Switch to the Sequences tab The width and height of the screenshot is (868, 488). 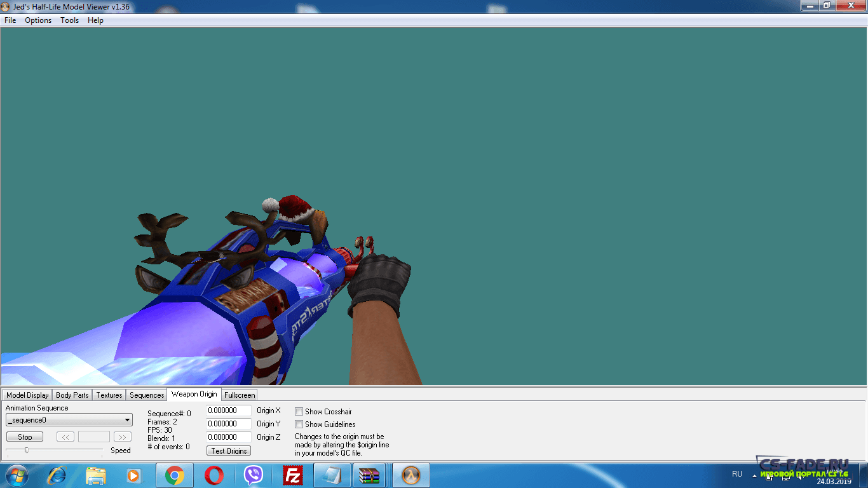147,395
